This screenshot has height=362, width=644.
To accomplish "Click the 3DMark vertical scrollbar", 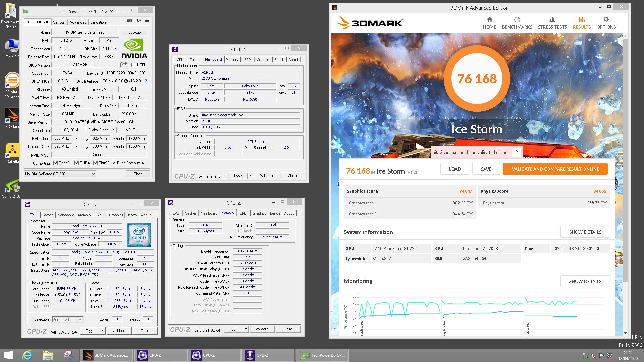I will (x=625, y=161).
